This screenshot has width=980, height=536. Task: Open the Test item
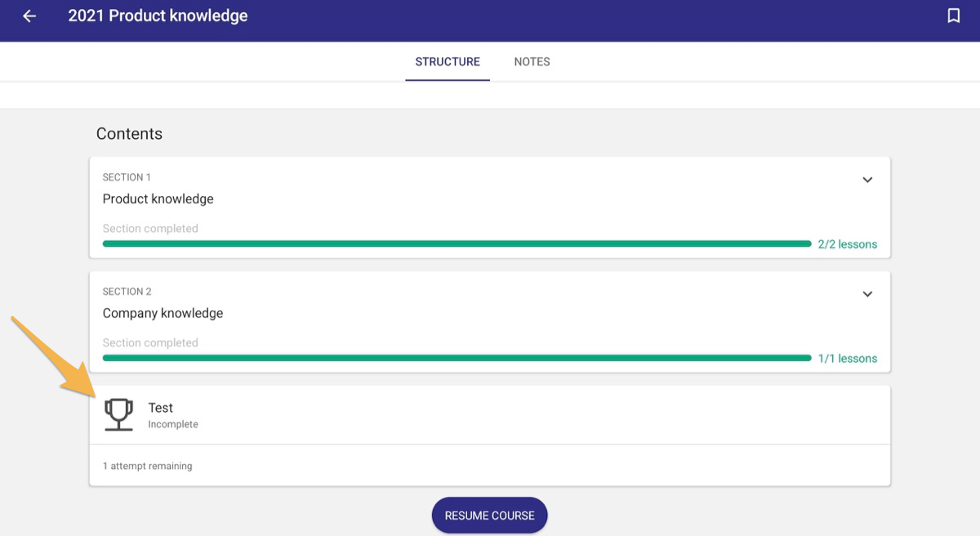click(x=490, y=415)
